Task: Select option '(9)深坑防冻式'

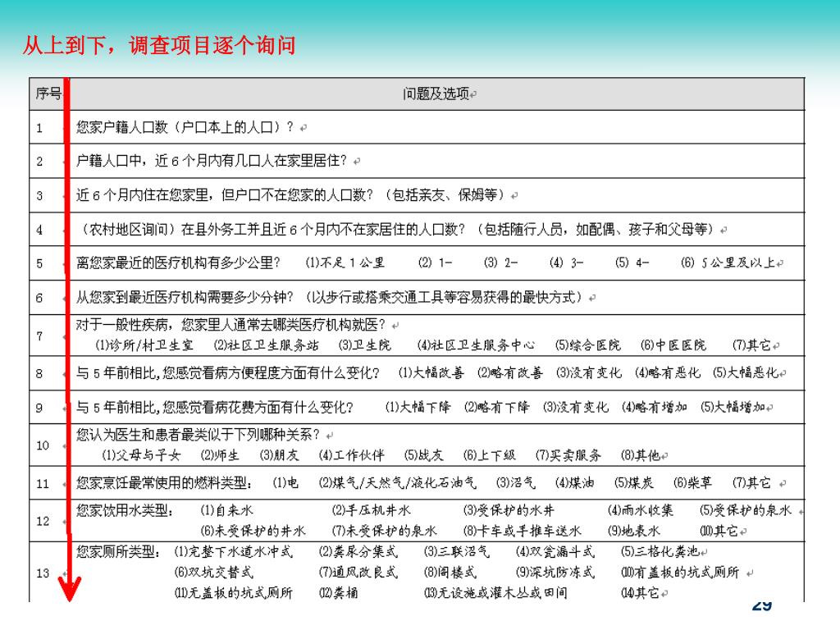Action: [555, 573]
